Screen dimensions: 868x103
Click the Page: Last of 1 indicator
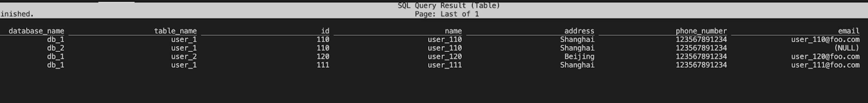coord(447,14)
